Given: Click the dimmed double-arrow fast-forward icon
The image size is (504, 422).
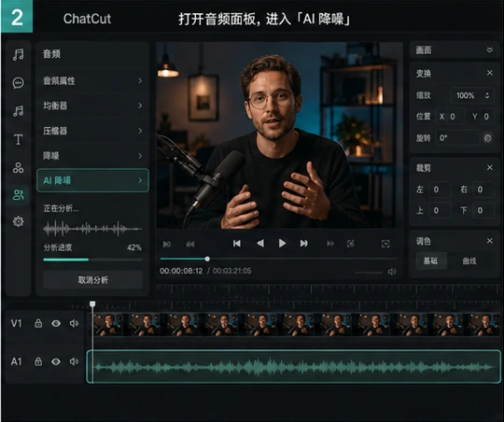Looking at the screenshot, I should tap(330, 244).
